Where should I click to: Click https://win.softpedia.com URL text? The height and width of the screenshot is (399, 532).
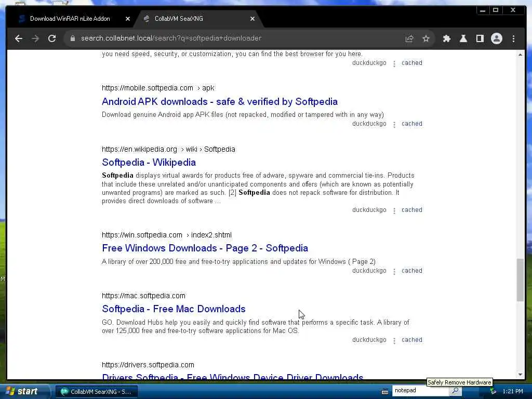coord(142,235)
